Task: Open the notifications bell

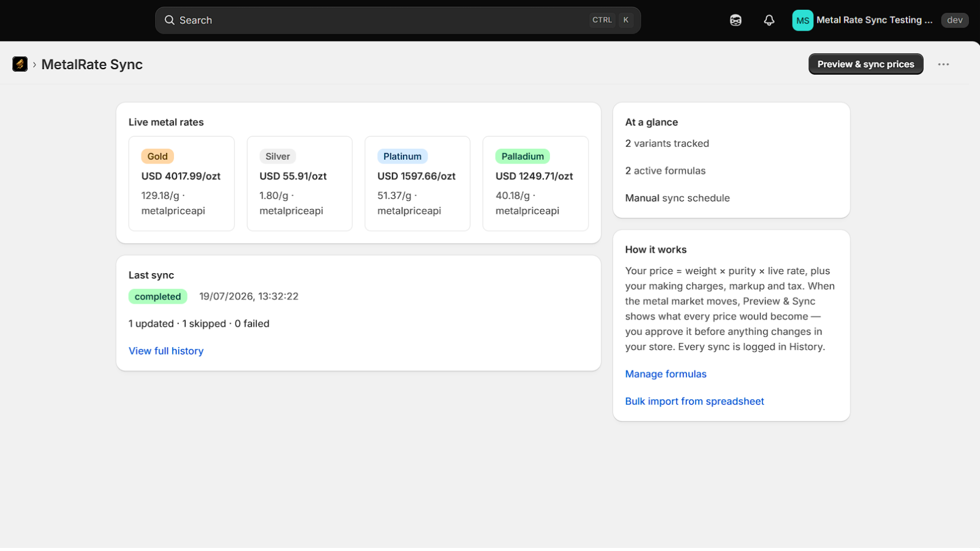Action: tap(769, 20)
